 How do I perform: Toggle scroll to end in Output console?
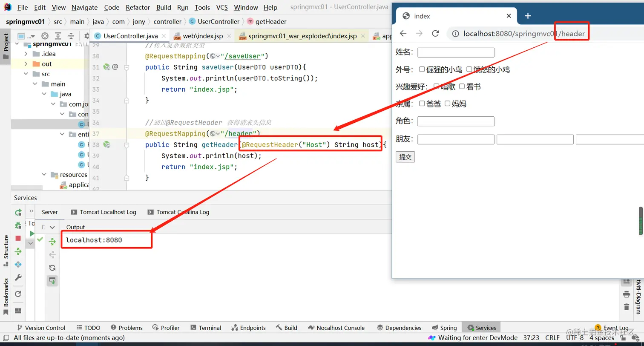click(52, 280)
